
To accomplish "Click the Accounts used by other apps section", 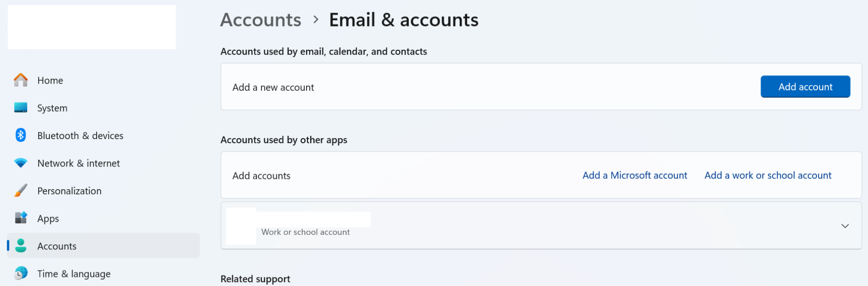I will pos(284,140).
